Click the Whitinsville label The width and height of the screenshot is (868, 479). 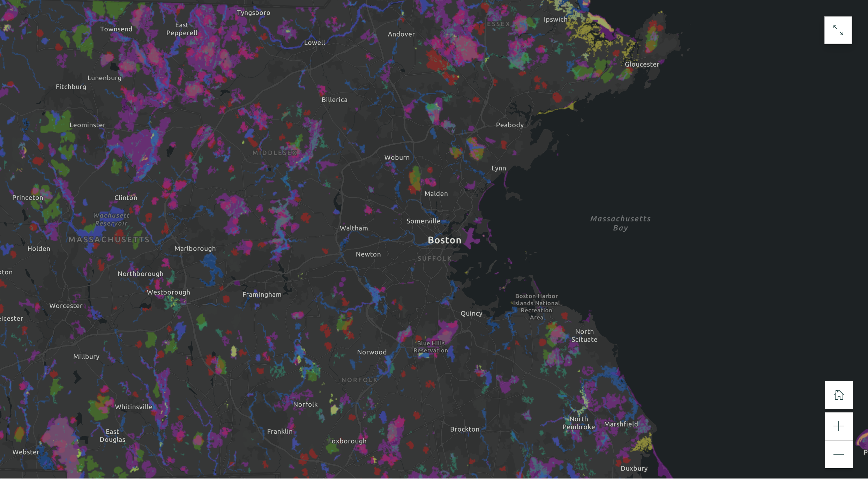[134, 407]
